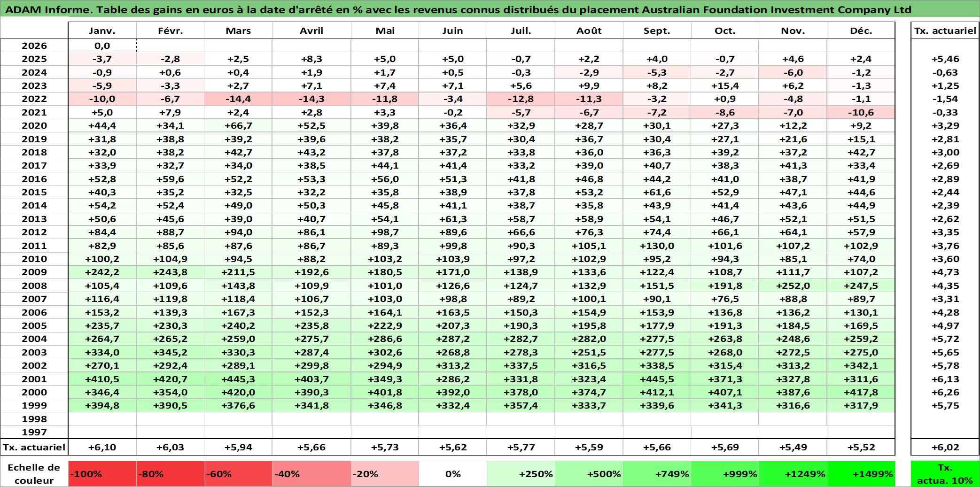Click the -80% color scale swatch
Screen dimensions: 980x487
point(170,474)
